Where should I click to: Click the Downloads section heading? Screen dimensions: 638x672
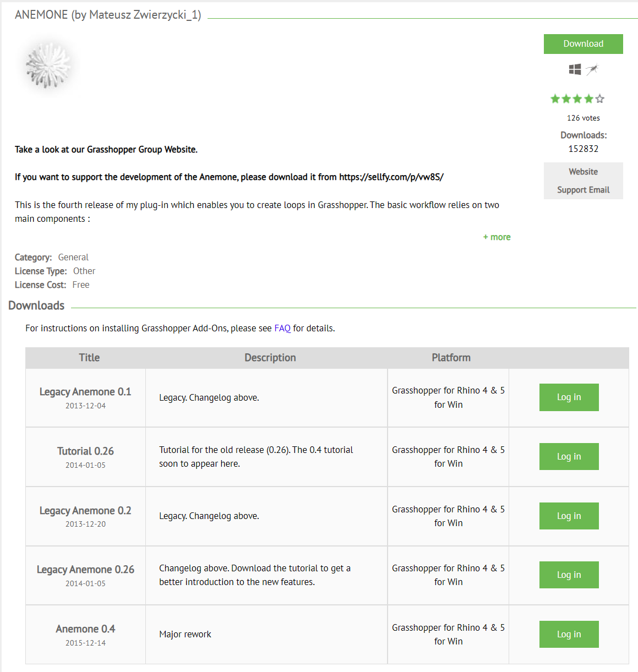tap(36, 305)
